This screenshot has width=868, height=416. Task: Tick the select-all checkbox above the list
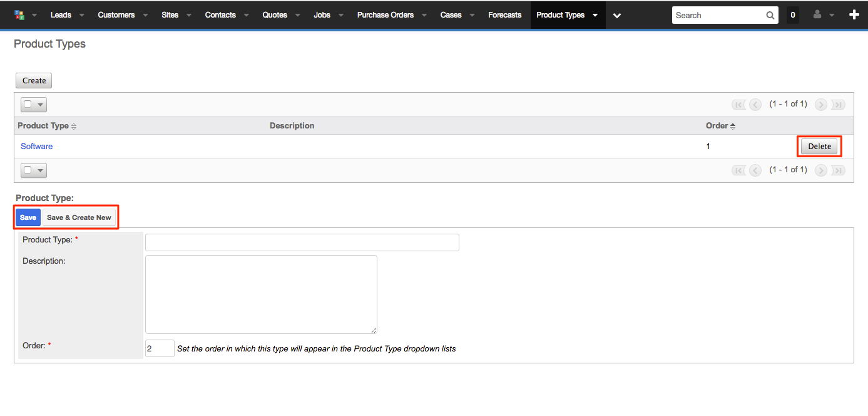[28, 104]
